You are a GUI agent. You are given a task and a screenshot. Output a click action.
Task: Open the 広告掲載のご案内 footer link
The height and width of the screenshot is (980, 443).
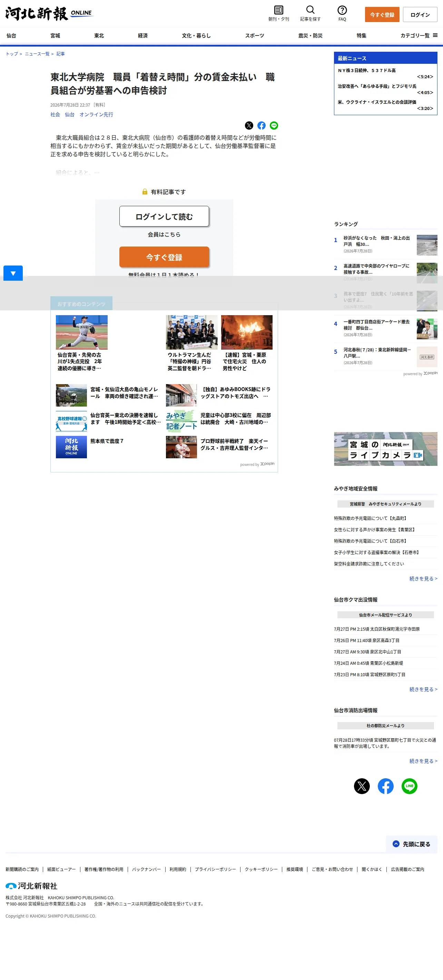pyautogui.click(x=407, y=869)
